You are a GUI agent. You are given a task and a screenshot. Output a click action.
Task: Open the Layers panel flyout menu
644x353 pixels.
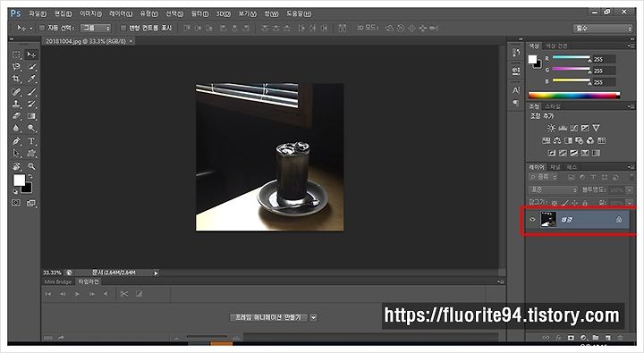[x=631, y=167]
